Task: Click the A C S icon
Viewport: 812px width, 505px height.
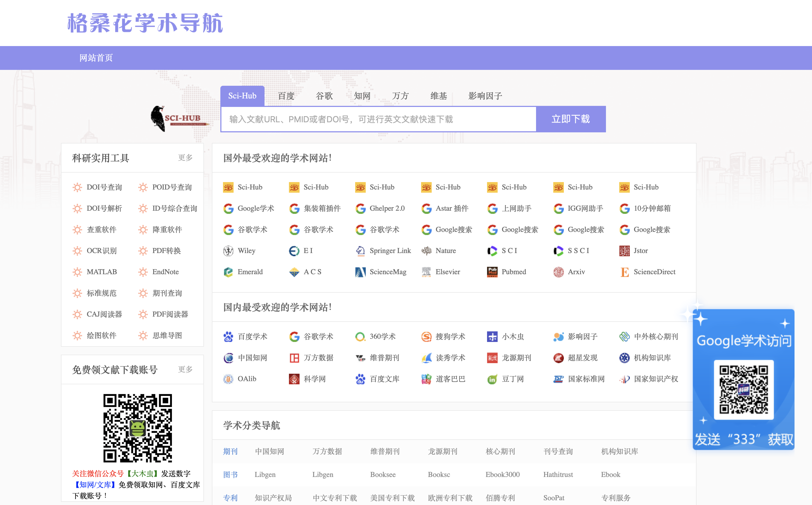Action: click(x=294, y=272)
